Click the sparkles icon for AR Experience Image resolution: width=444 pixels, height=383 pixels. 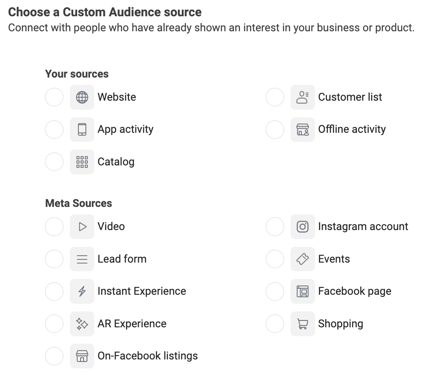pyautogui.click(x=82, y=324)
